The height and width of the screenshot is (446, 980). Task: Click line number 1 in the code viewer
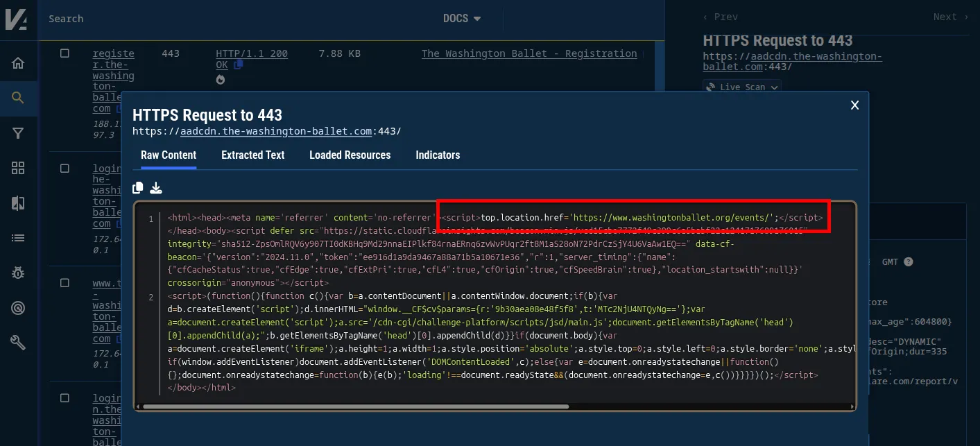click(x=151, y=219)
